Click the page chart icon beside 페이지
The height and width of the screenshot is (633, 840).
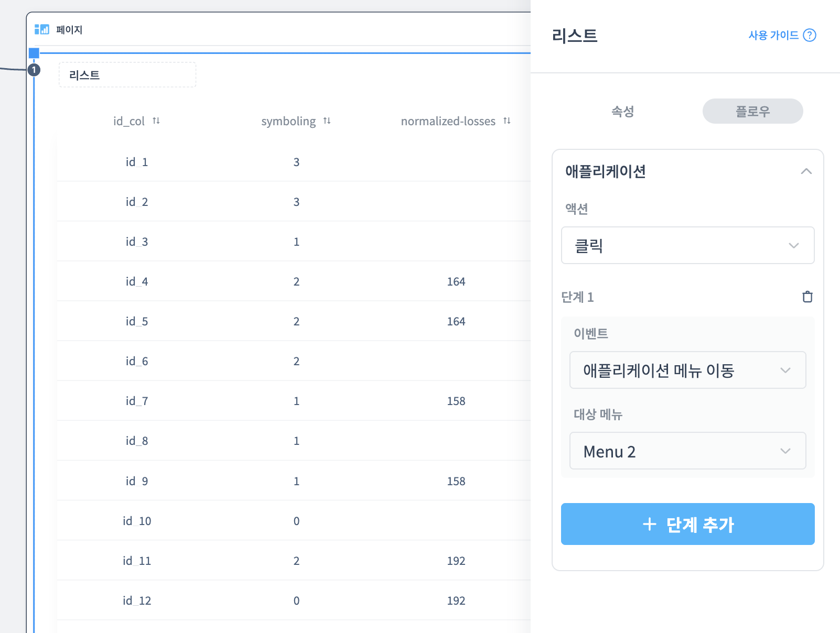41,29
